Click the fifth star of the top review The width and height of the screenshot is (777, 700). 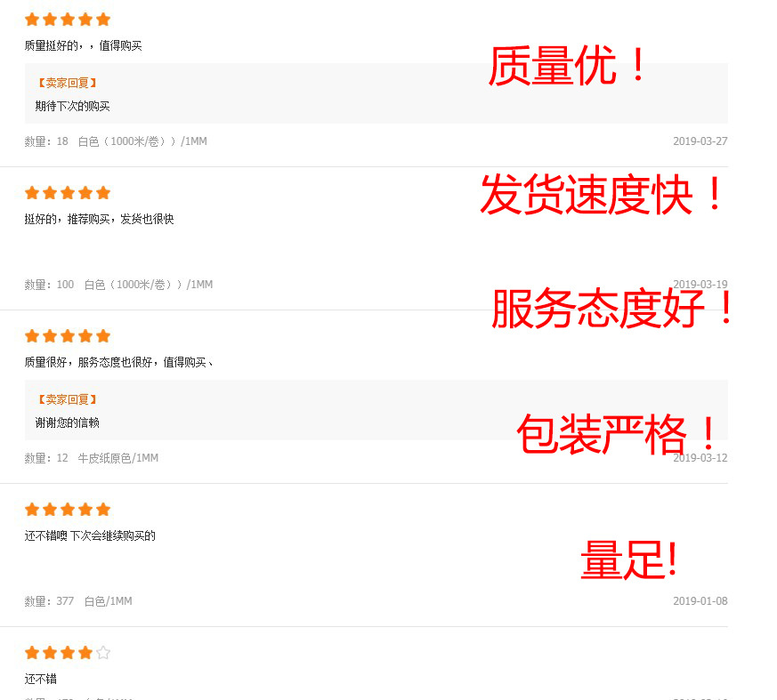pyautogui.click(x=103, y=20)
